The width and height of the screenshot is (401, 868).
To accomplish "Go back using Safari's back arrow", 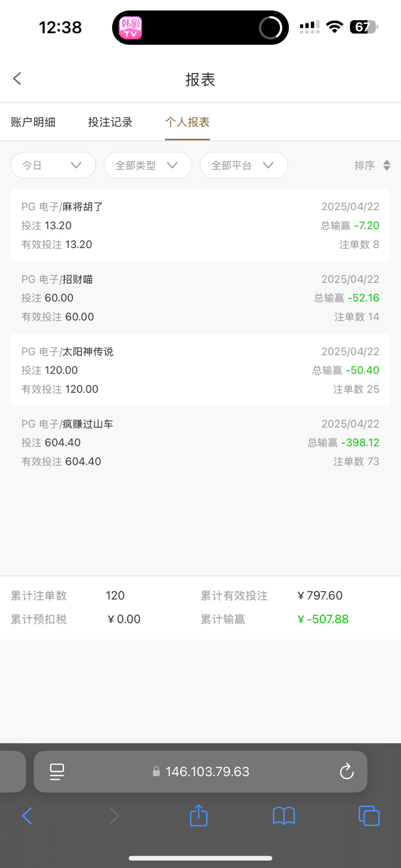I will [27, 816].
